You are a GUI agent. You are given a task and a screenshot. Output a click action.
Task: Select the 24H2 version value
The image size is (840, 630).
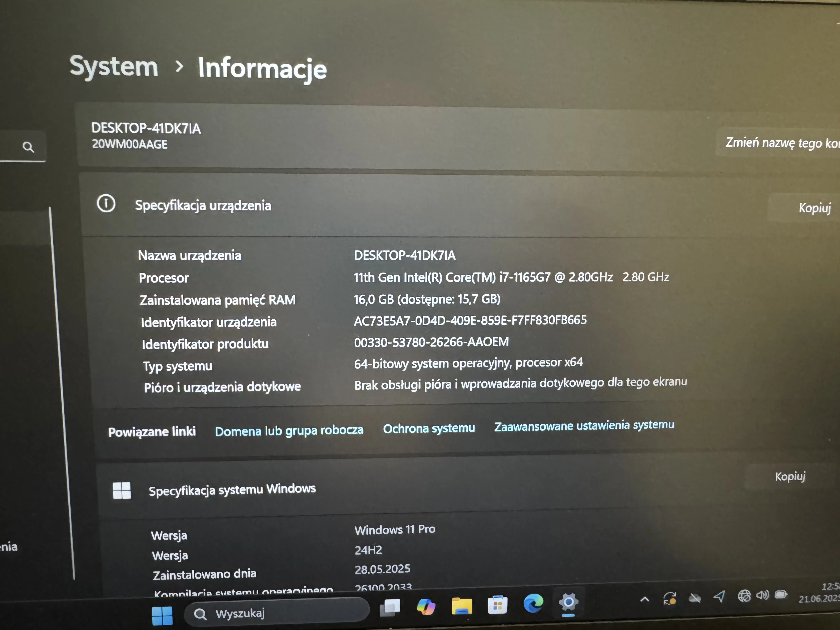pyautogui.click(x=368, y=550)
